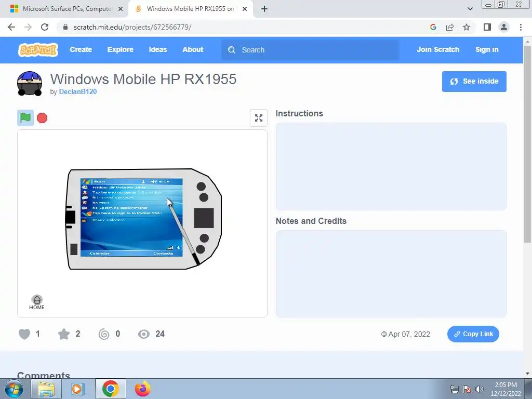
Task: Open the About page
Action: (x=193, y=49)
